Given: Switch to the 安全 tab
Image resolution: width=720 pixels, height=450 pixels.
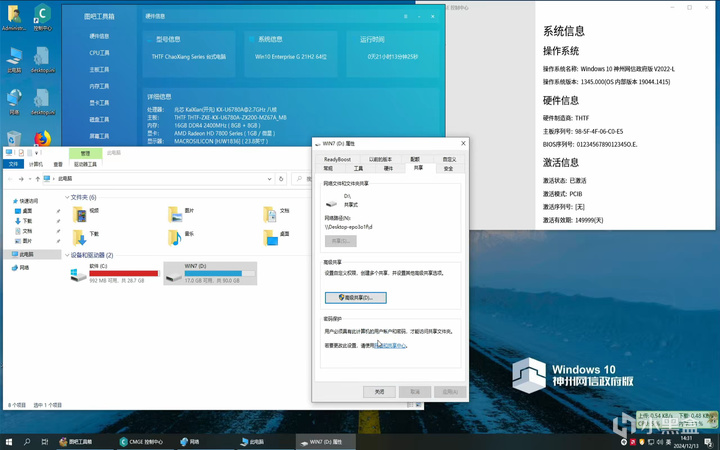Looking at the screenshot, I should [x=448, y=169].
